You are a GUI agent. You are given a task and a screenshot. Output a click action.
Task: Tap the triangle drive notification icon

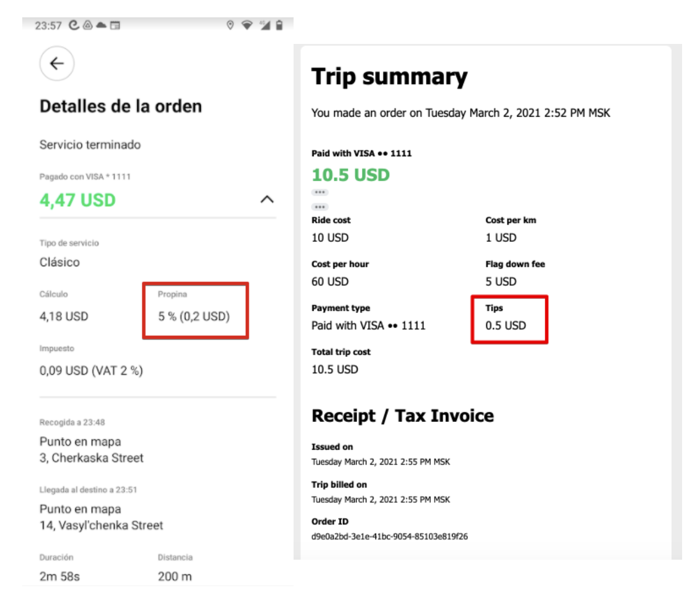pos(87,25)
